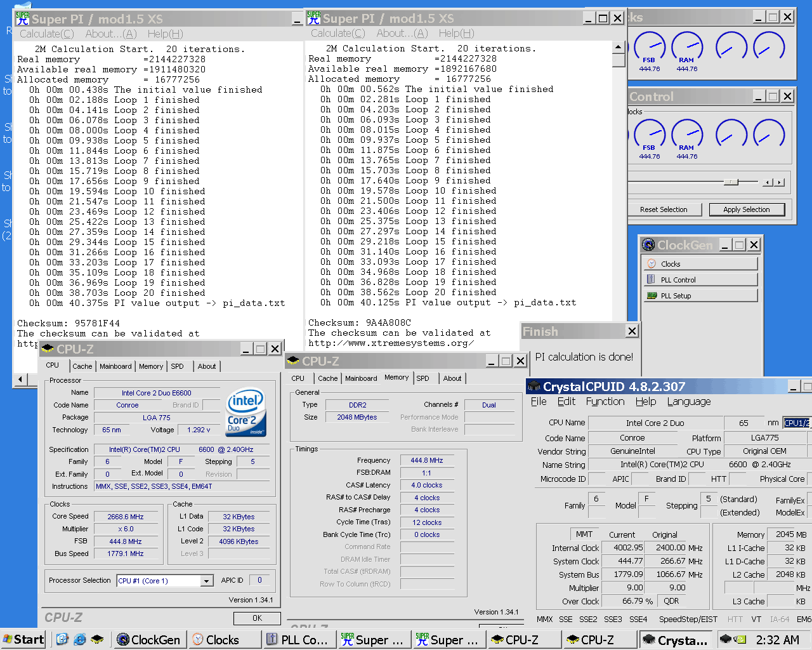This screenshot has height=650, width=812.
Task: Open PLL Control from the ClockGen panel
Action: 700,279
